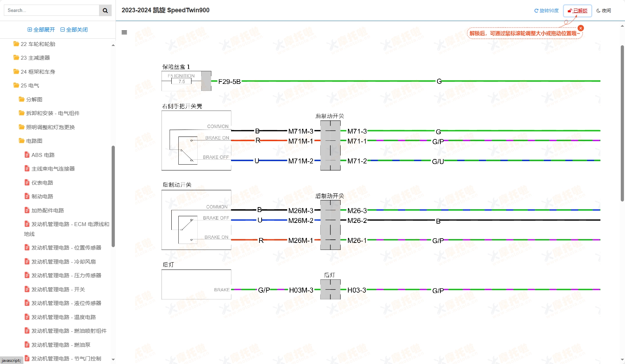Viewport: 625px width, 364px height.
Task: Open 发动机管理电路 - 节气门控制
Action: [66, 359]
